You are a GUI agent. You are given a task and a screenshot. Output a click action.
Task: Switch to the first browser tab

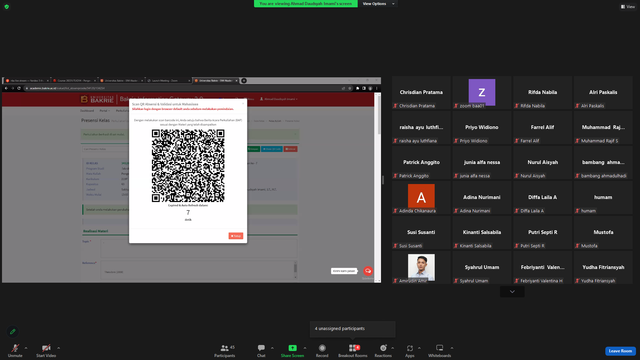(27, 80)
